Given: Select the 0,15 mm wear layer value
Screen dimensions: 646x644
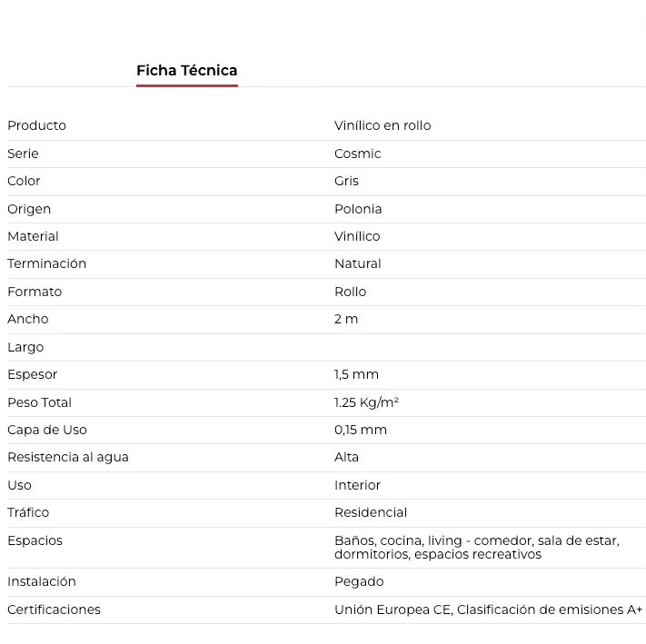Looking at the screenshot, I should coord(361,430).
